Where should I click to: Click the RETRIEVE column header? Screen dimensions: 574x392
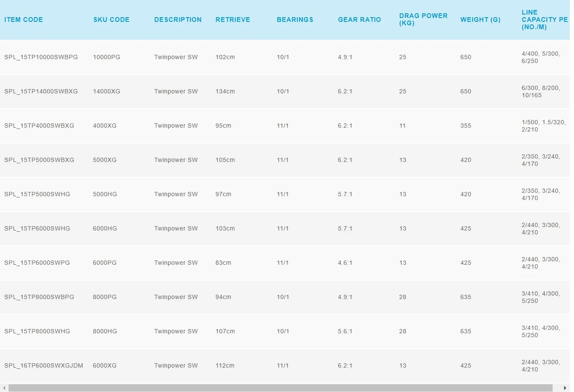pos(233,20)
